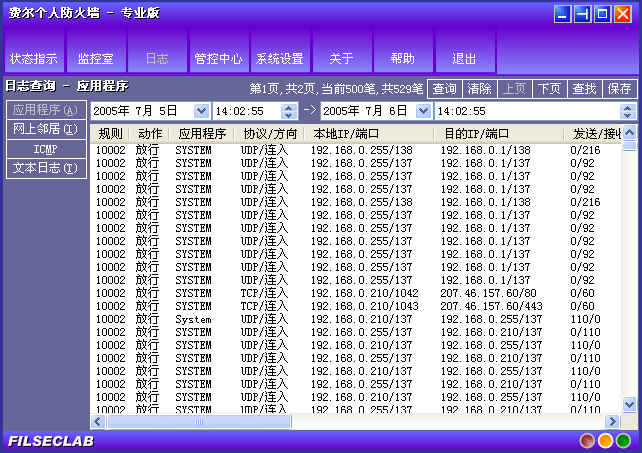Image resolution: width=642 pixels, height=453 pixels.
Task: Click the end time spinner arrows
Action: pyautogui.click(x=629, y=111)
